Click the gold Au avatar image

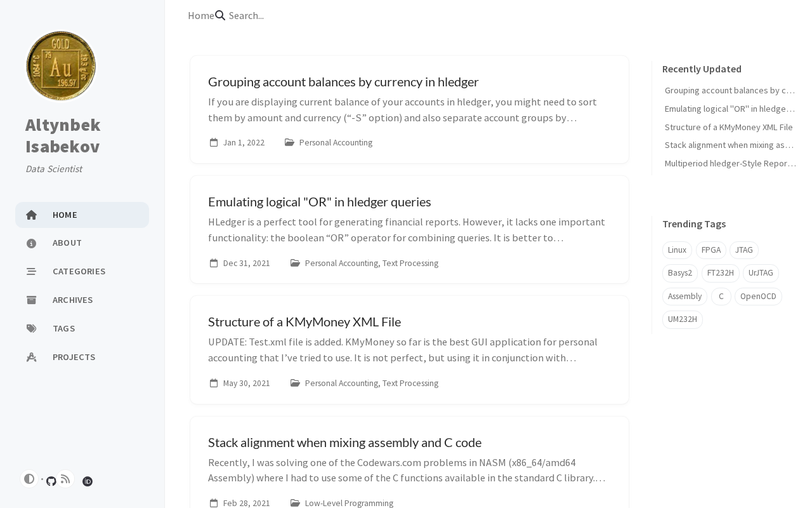click(61, 66)
